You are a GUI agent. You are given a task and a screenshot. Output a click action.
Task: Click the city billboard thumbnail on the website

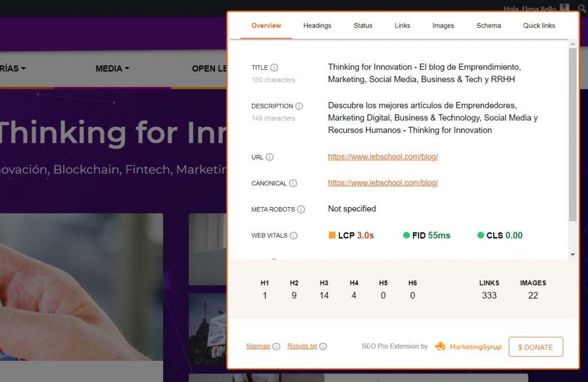208,329
